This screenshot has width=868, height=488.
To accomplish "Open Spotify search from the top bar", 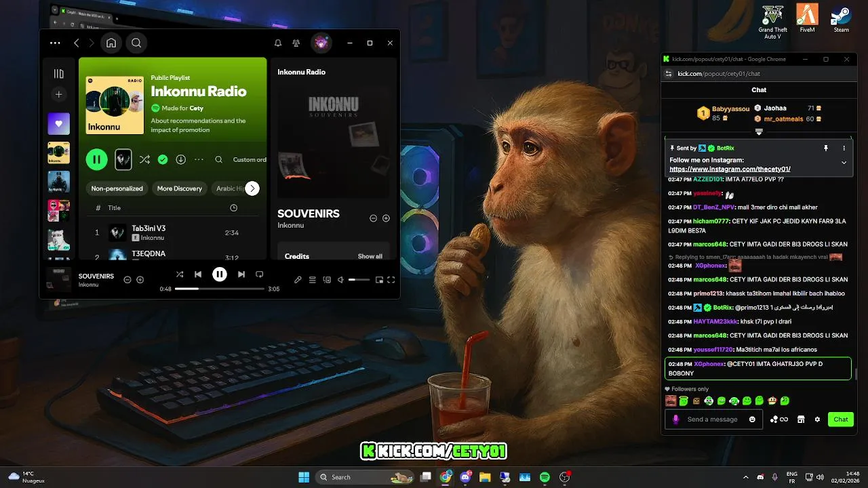I will click(x=136, y=43).
